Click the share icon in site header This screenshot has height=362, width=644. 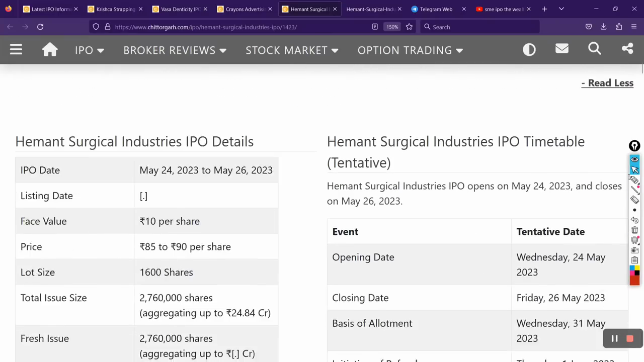[627, 49]
